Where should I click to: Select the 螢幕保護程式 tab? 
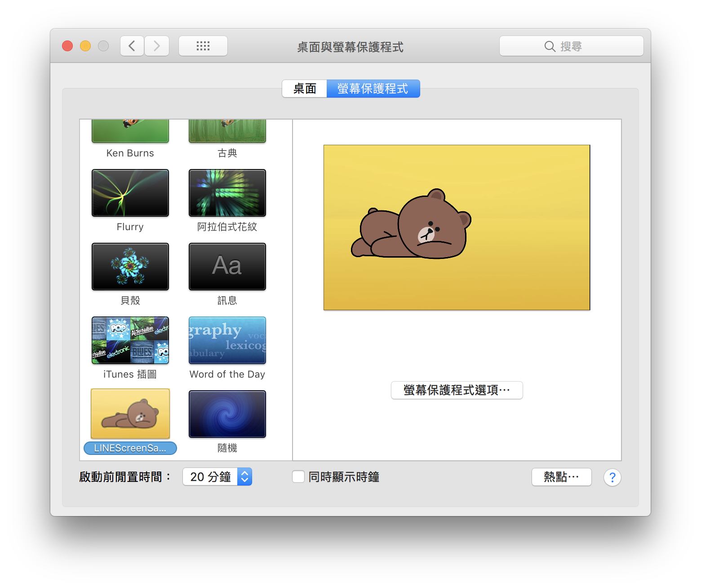coord(373,89)
